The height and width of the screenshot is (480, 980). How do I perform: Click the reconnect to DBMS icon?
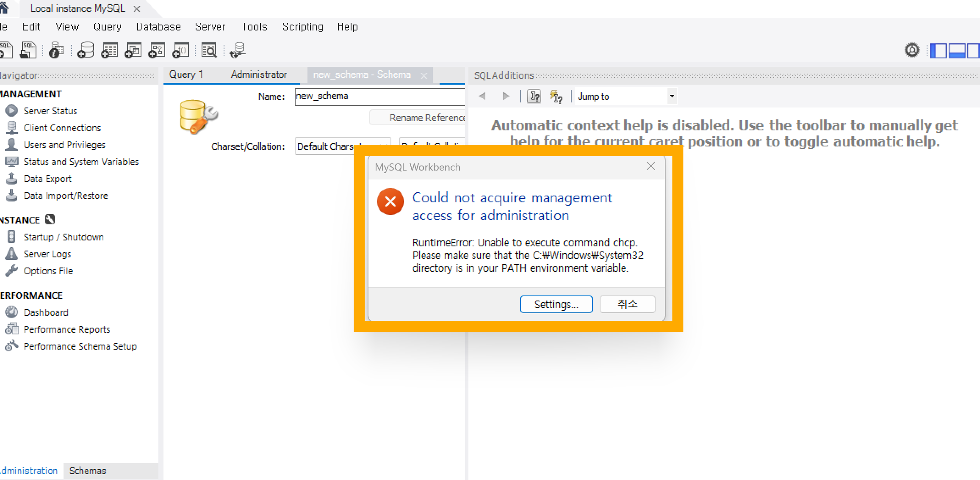click(238, 50)
